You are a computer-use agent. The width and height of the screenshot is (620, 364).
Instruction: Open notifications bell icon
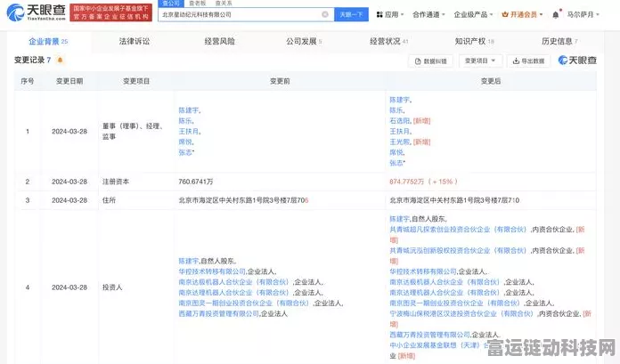click(556, 14)
